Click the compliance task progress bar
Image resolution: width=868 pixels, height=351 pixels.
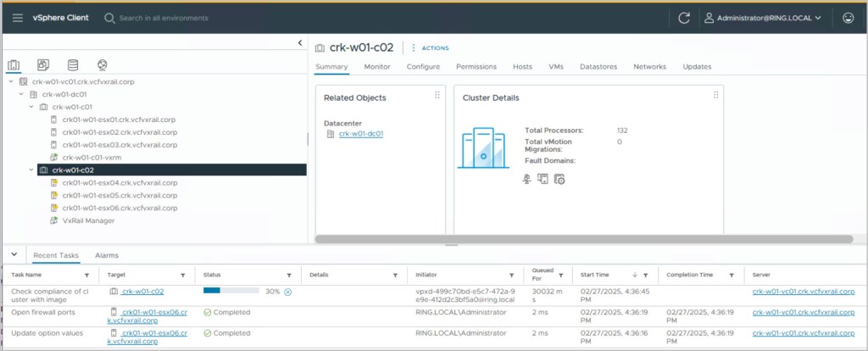pos(231,291)
